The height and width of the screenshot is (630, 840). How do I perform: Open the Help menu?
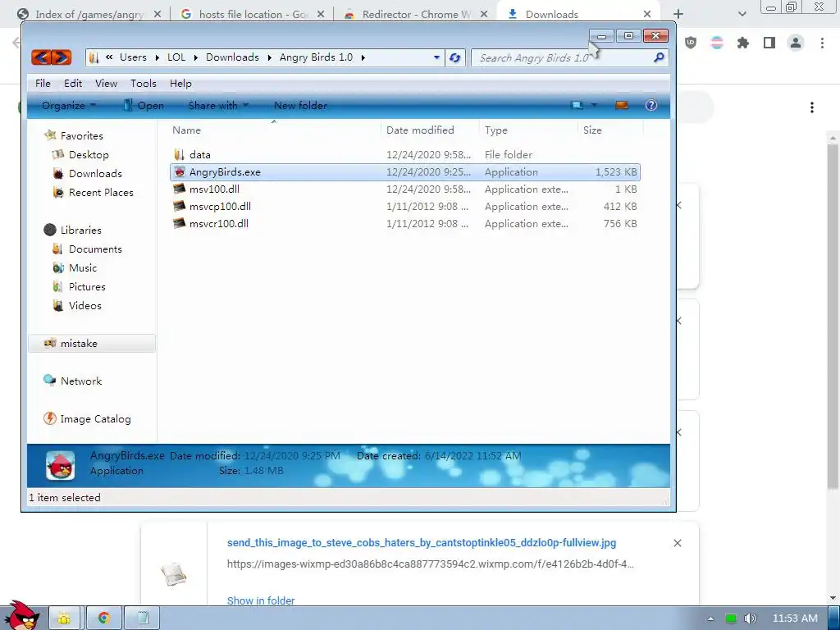pyautogui.click(x=180, y=83)
